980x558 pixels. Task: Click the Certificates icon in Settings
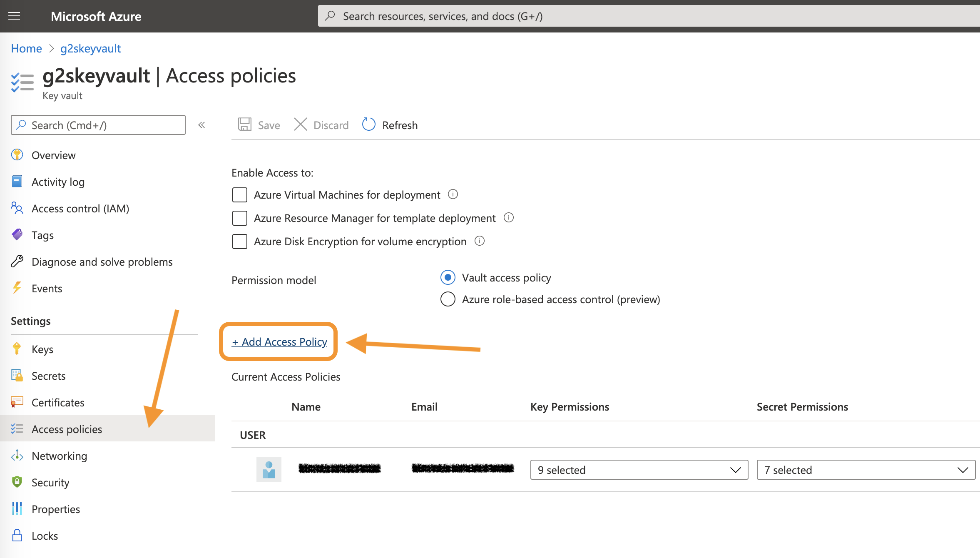point(17,402)
